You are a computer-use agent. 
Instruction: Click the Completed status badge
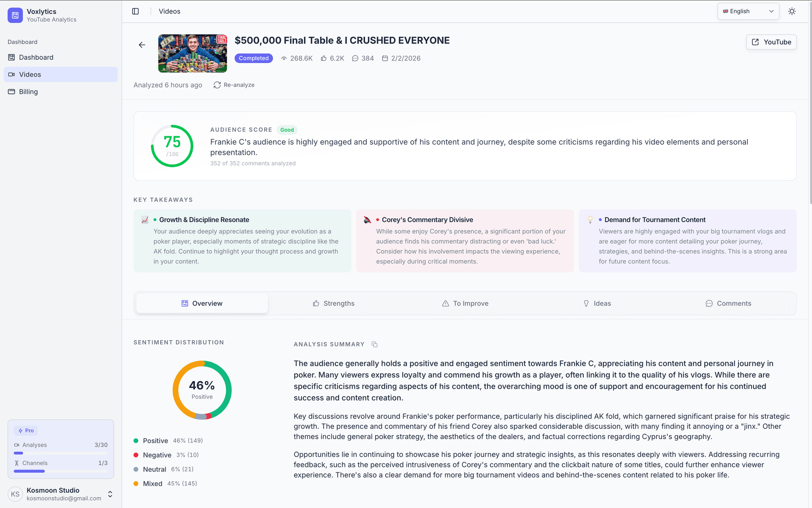tap(253, 58)
